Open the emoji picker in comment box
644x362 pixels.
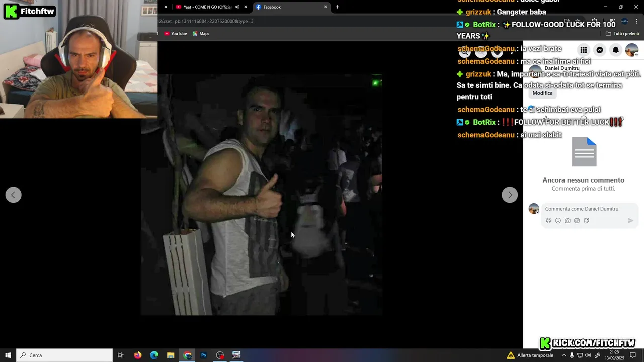point(558,221)
